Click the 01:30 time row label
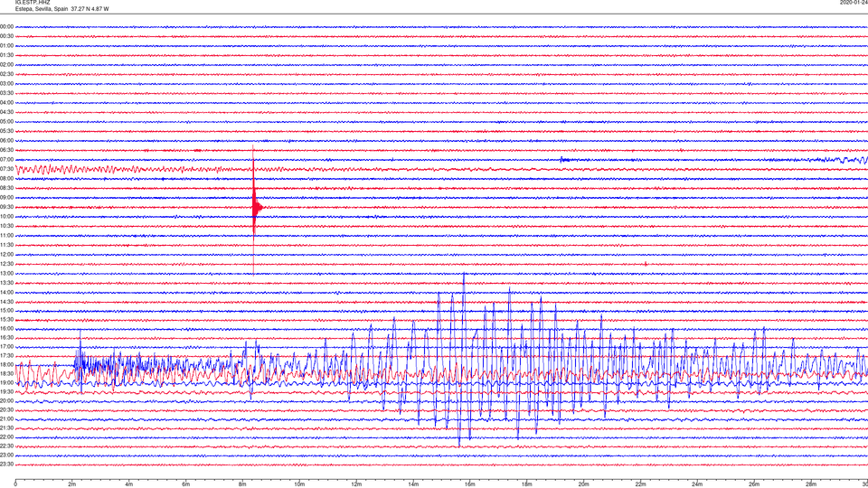Viewport: 868px width, 488px height. pos(6,55)
